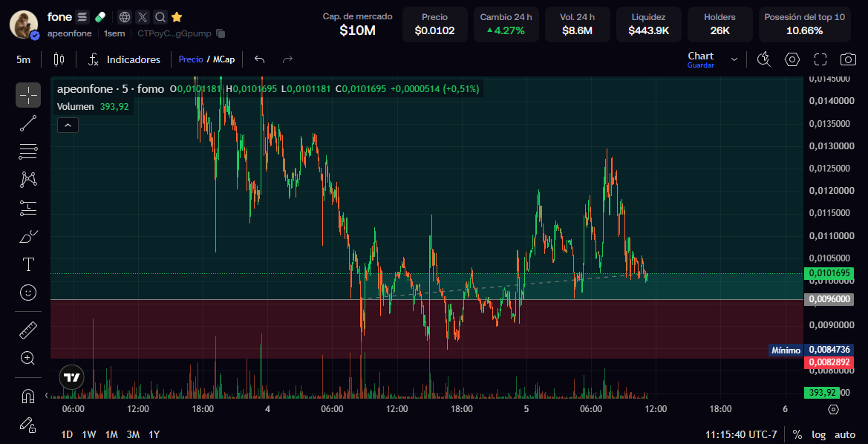The width and height of the screenshot is (868, 444).
Task: Click the green pill pump icon
Action: click(x=100, y=17)
